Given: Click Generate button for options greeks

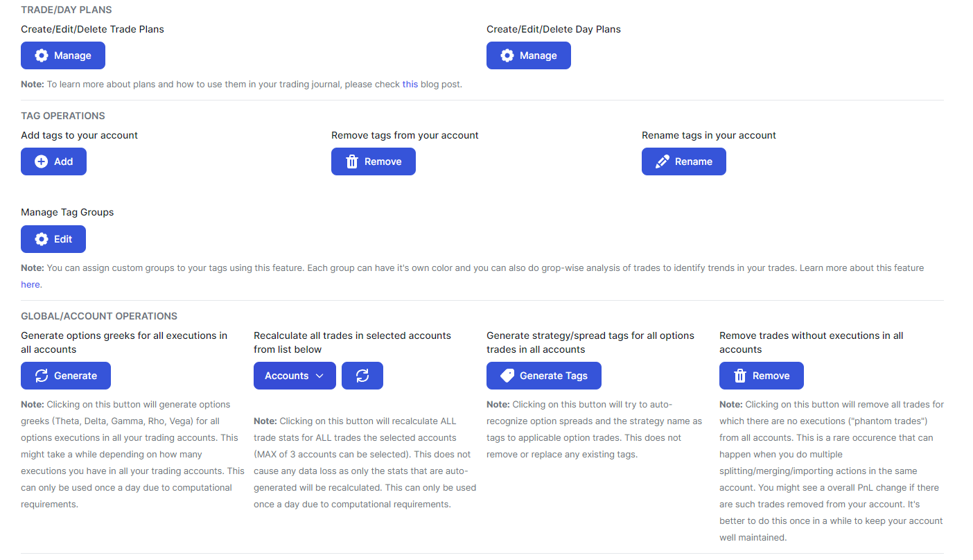Looking at the screenshot, I should (x=66, y=376).
